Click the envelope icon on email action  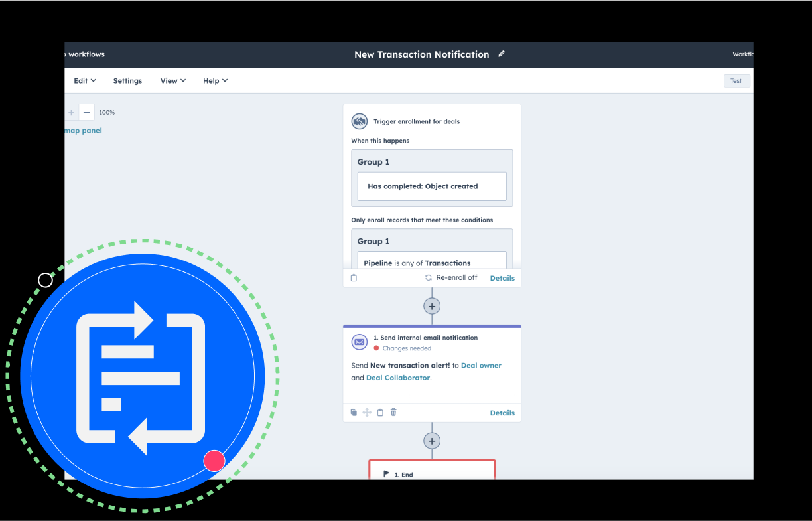(359, 342)
